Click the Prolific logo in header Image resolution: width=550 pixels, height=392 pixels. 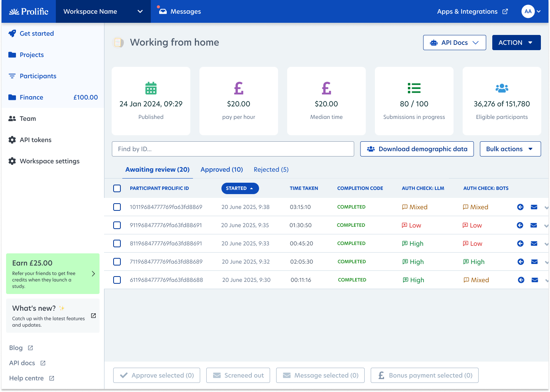point(29,11)
